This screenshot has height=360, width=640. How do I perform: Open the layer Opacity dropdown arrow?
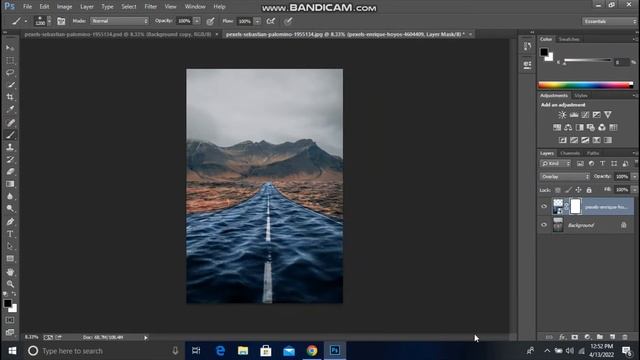tap(634, 177)
